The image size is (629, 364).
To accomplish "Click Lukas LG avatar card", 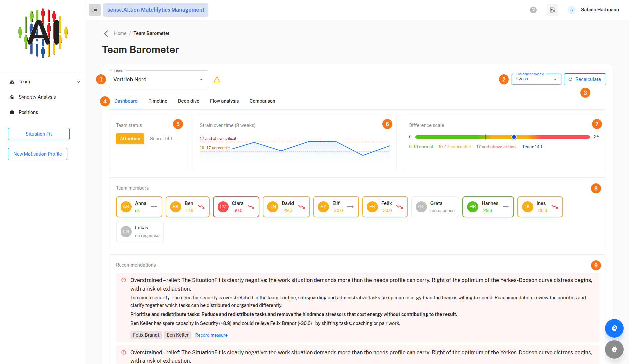I will point(140,231).
